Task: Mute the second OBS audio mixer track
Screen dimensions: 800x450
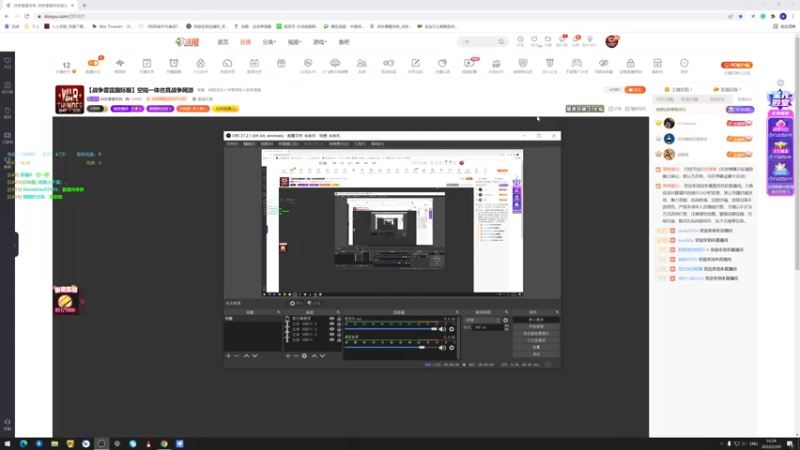Action: 442,347
